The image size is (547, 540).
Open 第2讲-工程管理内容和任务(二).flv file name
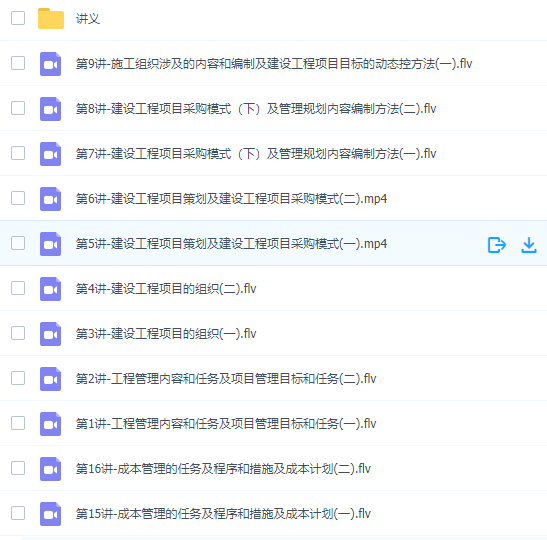pyautogui.click(x=226, y=378)
